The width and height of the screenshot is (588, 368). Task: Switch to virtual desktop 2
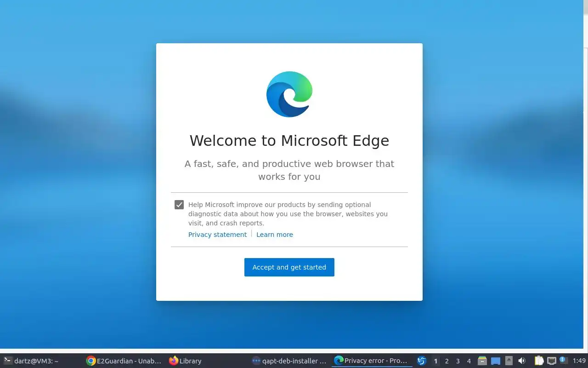447,361
